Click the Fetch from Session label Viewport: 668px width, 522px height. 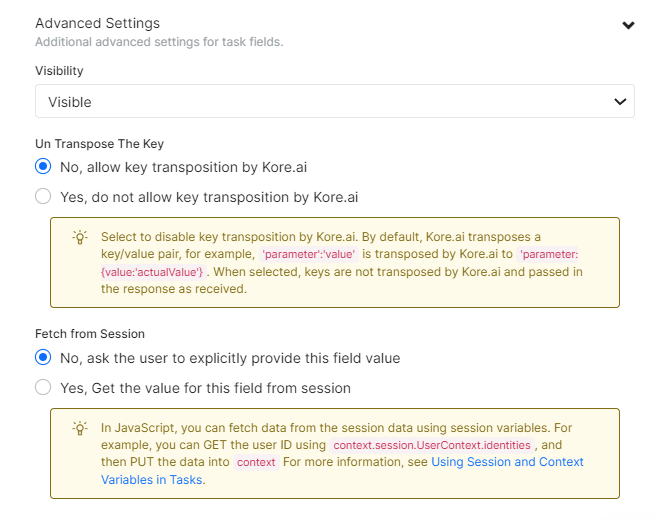pos(90,334)
